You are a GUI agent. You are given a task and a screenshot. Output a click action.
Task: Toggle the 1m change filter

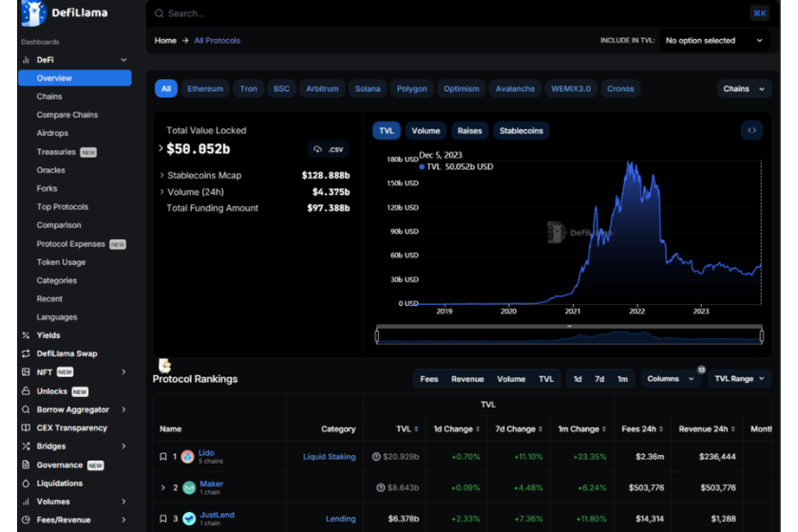(x=622, y=379)
